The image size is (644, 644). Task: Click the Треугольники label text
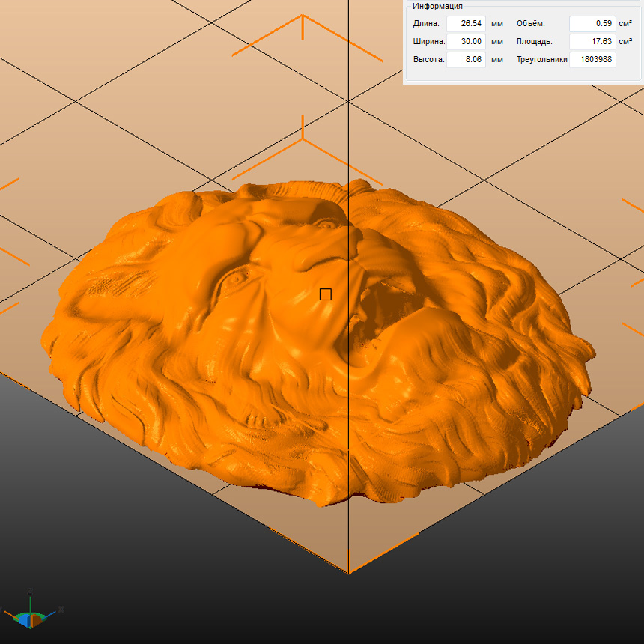pyautogui.click(x=541, y=59)
